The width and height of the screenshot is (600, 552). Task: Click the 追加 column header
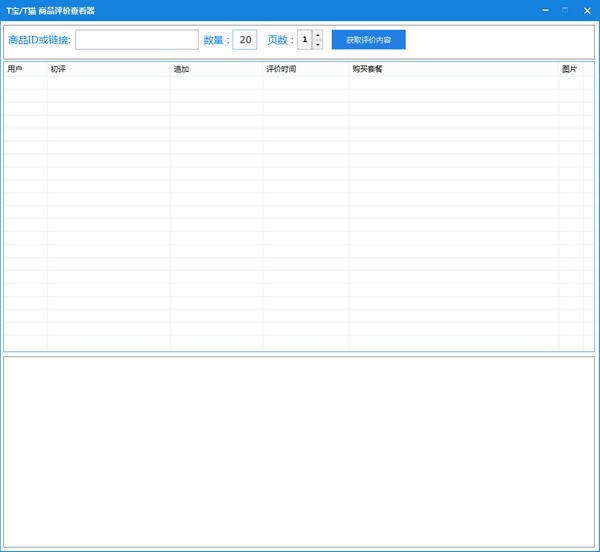(x=216, y=69)
